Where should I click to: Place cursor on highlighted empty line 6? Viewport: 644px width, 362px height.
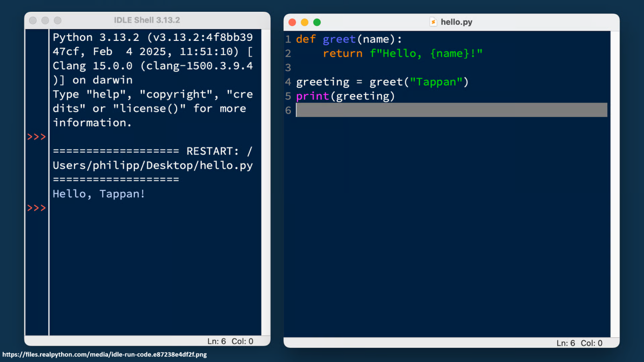(x=451, y=110)
